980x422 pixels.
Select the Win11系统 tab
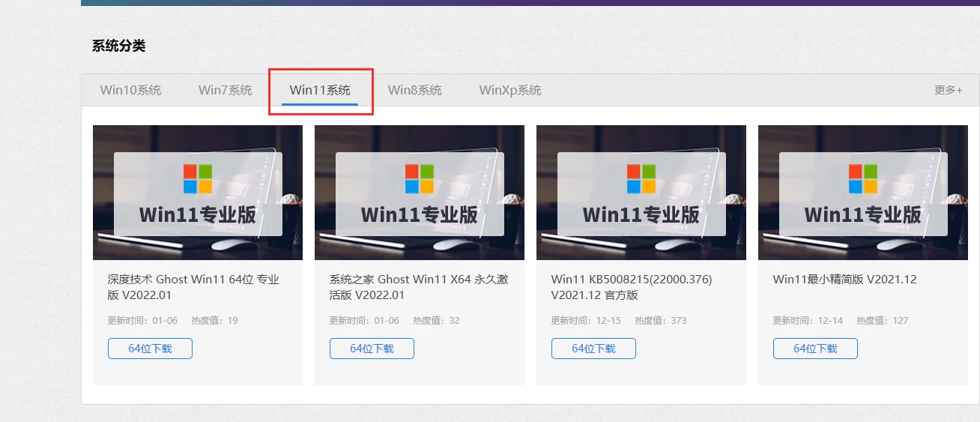[320, 90]
